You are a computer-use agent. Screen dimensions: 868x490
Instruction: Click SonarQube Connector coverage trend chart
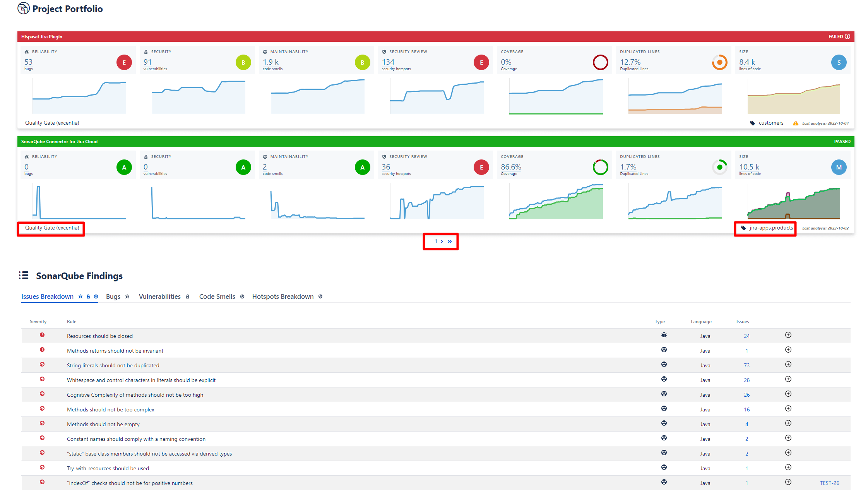[x=556, y=201]
